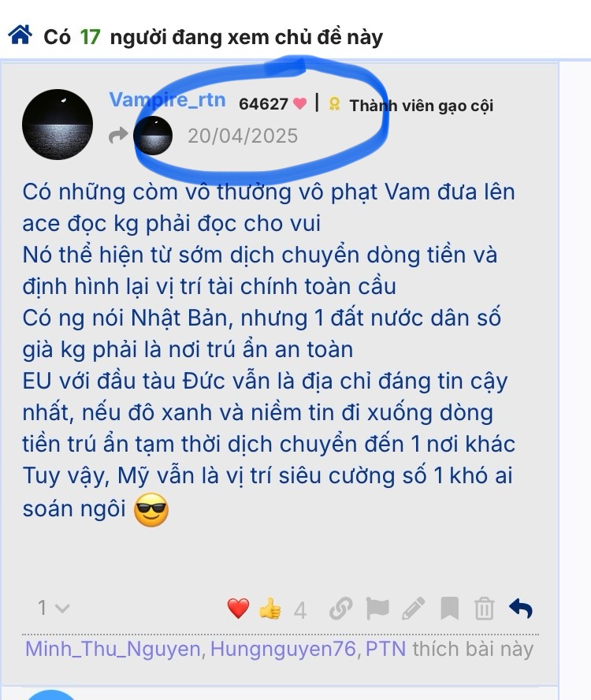Viewport: 591px width, 700px height.
Task: Click the large Vampire_rtn avatar
Action: click(58, 124)
